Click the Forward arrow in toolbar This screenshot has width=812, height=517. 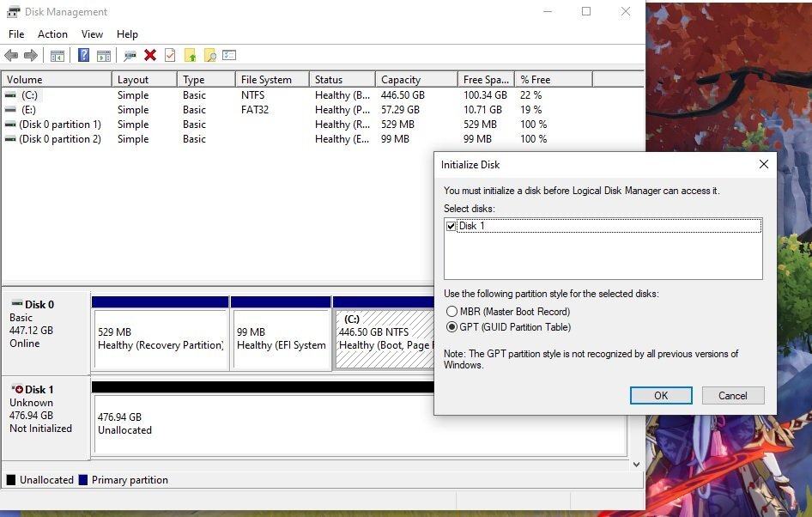31,56
